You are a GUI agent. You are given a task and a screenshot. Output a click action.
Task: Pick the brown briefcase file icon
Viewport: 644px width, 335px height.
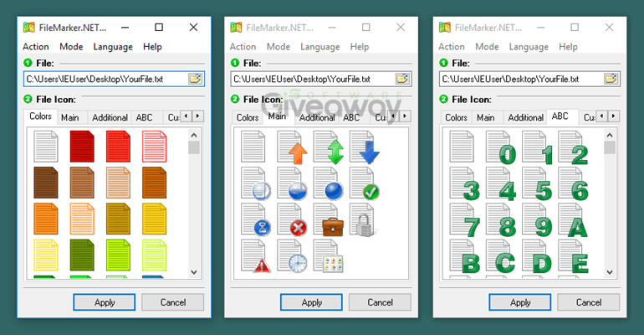[x=328, y=219]
